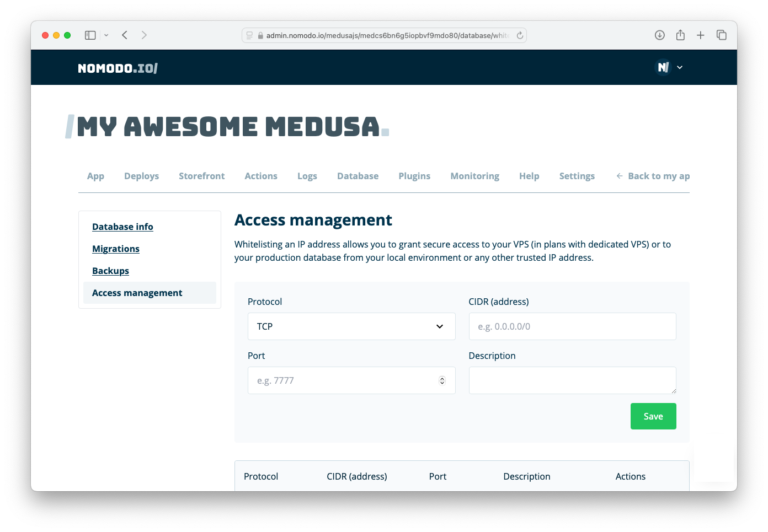The height and width of the screenshot is (532, 768).
Task: Go back with the browser back arrow
Action: coord(125,35)
